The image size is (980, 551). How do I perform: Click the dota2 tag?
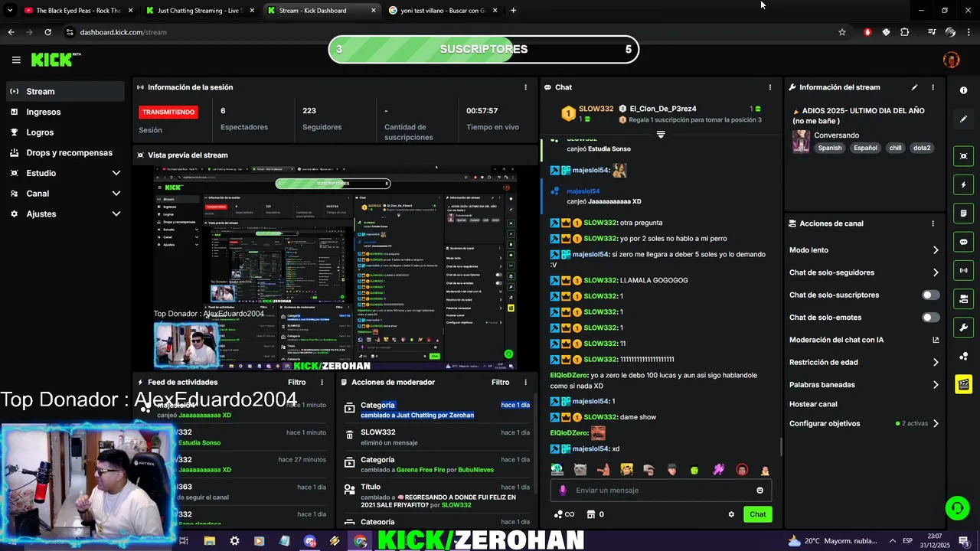(x=922, y=148)
